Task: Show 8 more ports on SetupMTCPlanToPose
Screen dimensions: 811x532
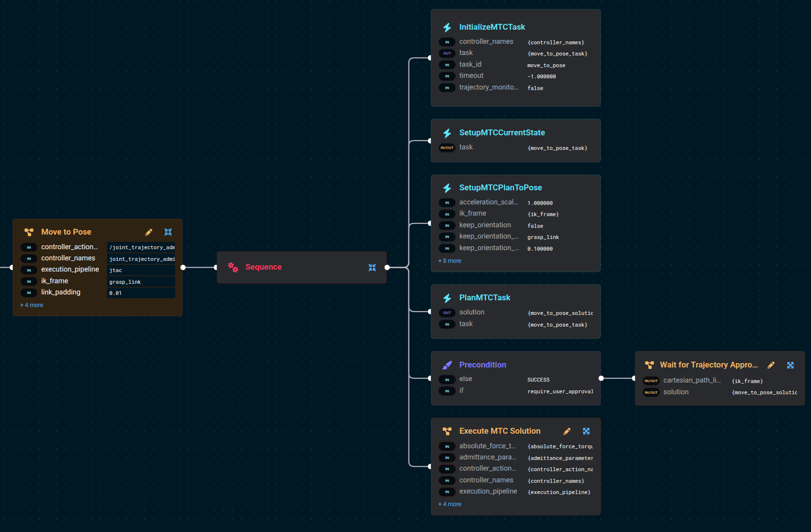Action: tap(450, 261)
